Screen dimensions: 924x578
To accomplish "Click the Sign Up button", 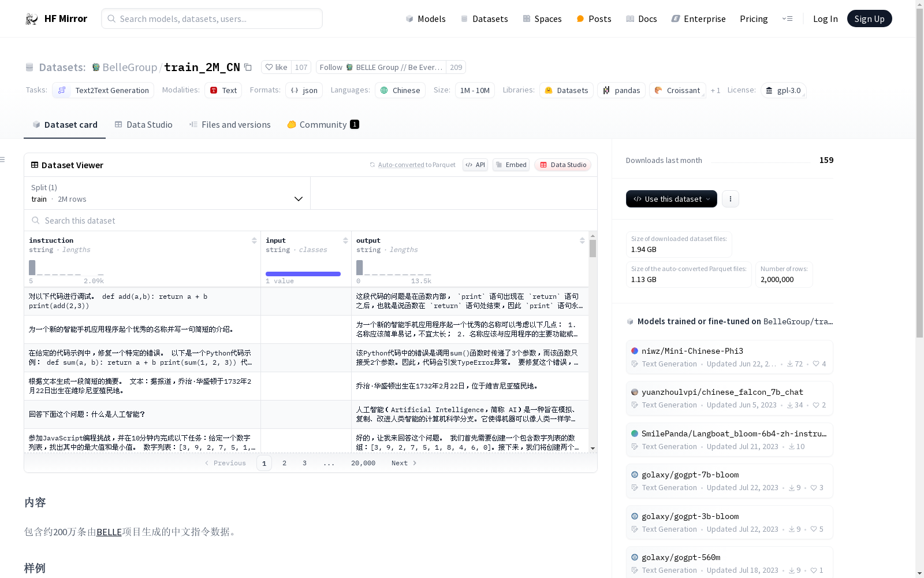I will coord(869,18).
